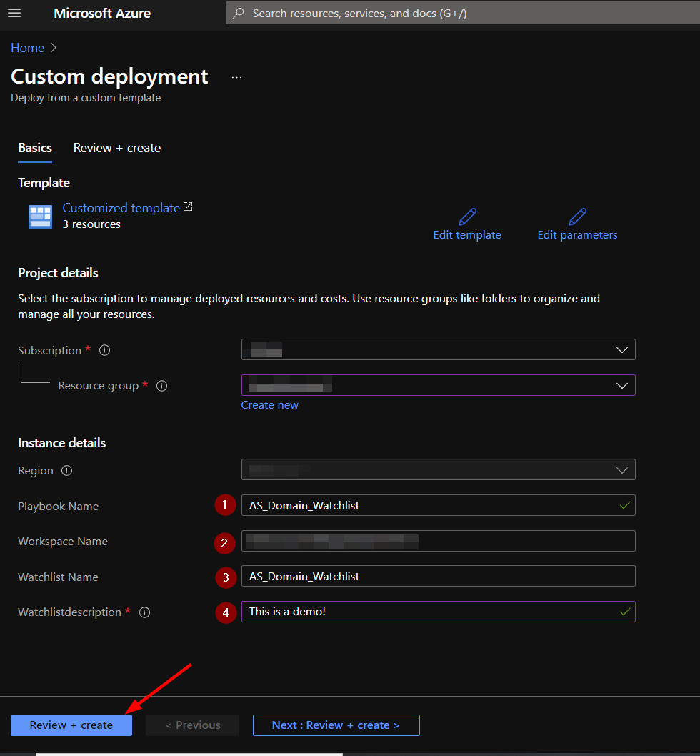
Task: Open the ellipsis menu beside Custom deployment
Action: [236, 78]
